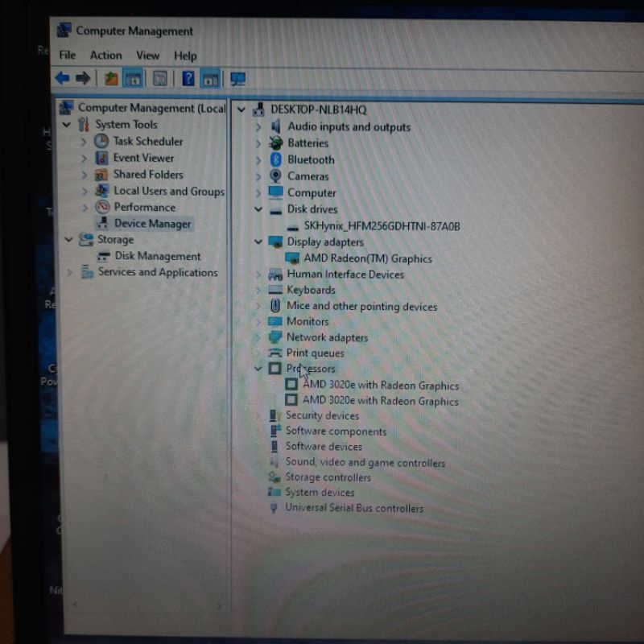The width and height of the screenshot is (644, 644).
Task: Toggle the Show/Hide Console Tree icon
Action: (x=133, y=78)
